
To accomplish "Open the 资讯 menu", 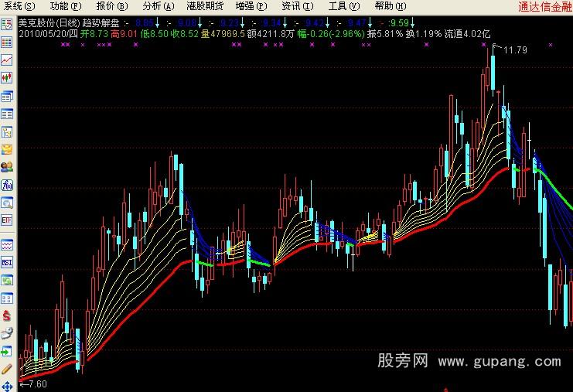I will (297, 6).
